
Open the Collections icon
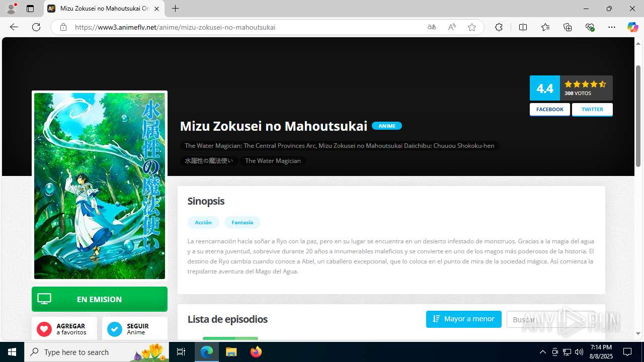point(568,27)
